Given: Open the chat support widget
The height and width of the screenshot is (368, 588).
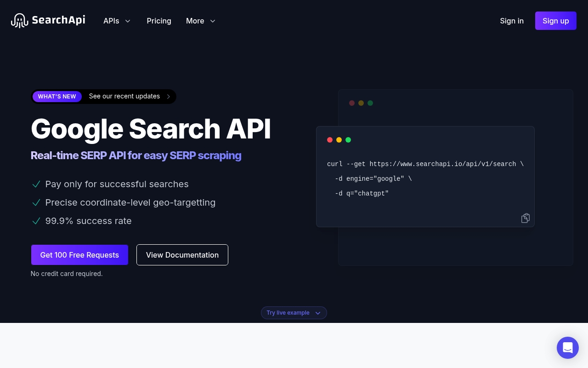Looking at the screenshot, I should click(568, 348).
